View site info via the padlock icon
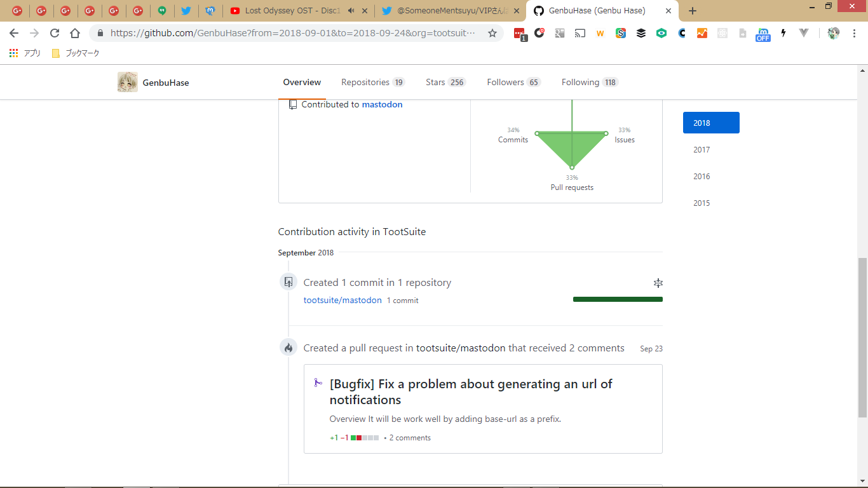868x488 pixels. point(100,33)
